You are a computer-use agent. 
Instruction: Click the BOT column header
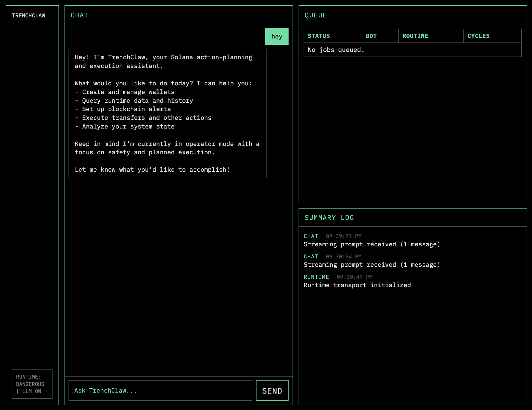pos(380,36)
